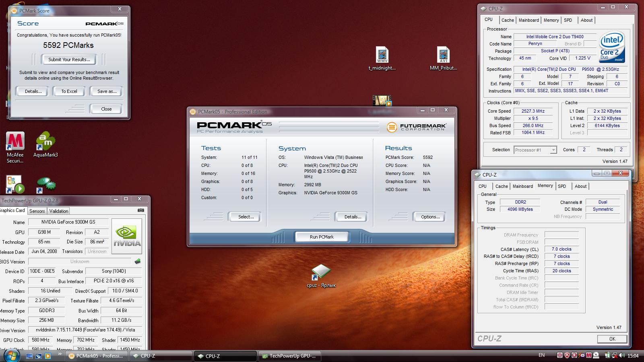Export the score with To Excel
Screen dimensions: 644x362
point(69,91)
